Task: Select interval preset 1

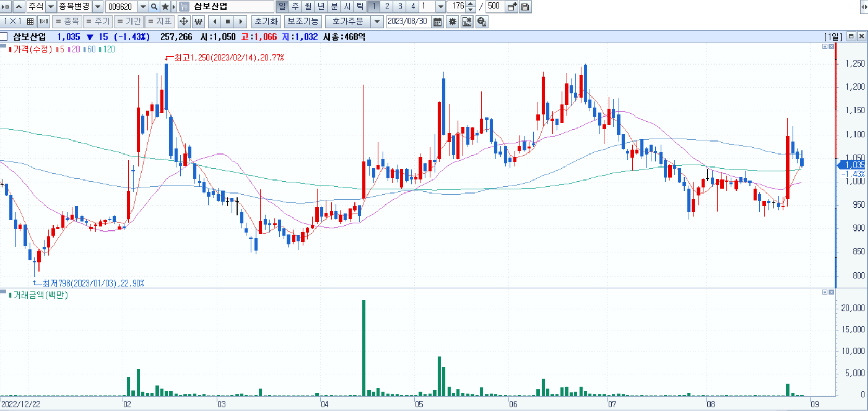Action: (x=374, y=7)
